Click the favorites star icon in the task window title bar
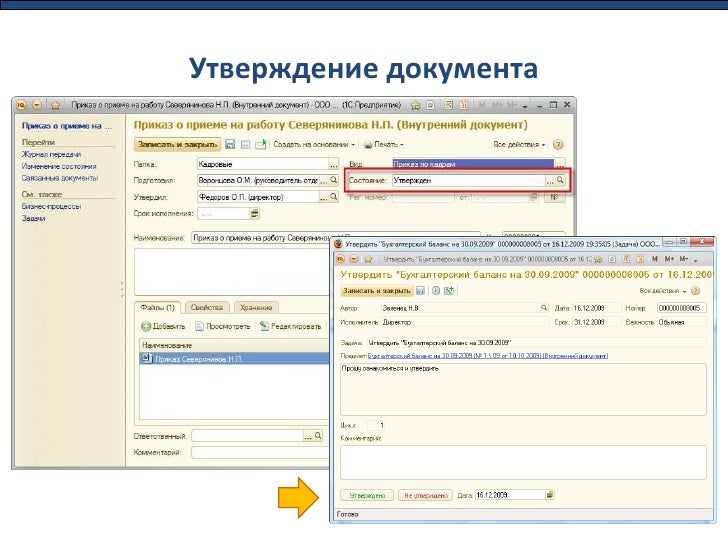 coord(368,259)
